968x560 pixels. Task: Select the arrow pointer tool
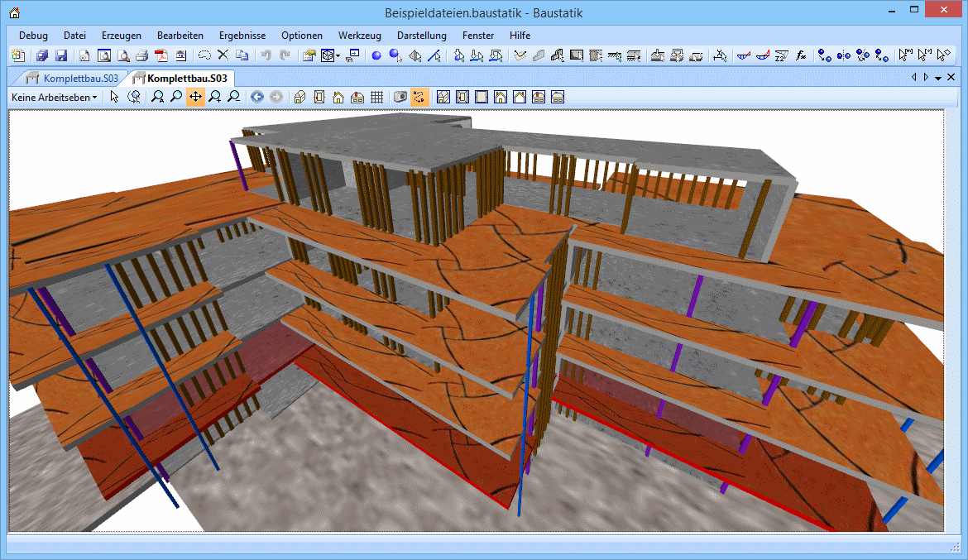coord(114,97)
